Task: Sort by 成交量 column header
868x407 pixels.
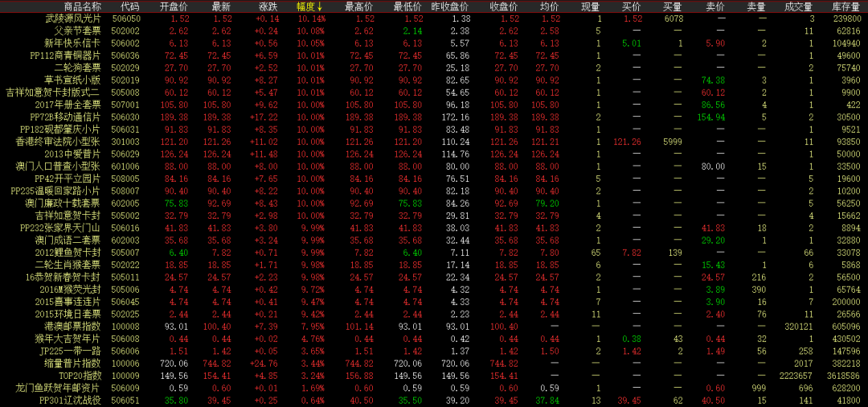Action: 799,6
